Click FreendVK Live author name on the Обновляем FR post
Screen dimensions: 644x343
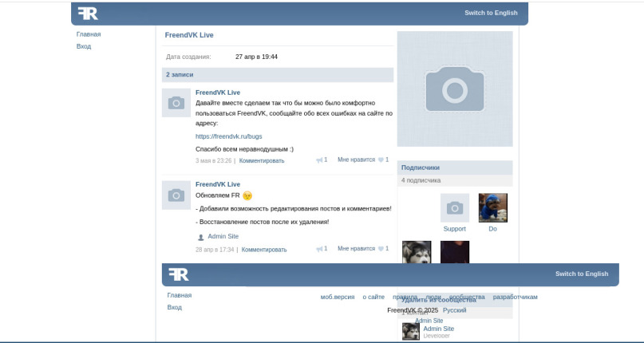click(218, 184)
